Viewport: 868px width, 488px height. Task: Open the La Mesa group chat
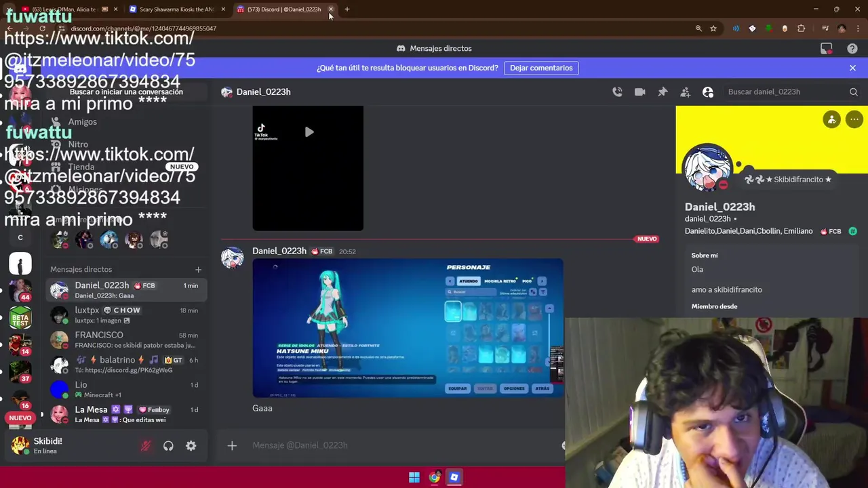126,414
